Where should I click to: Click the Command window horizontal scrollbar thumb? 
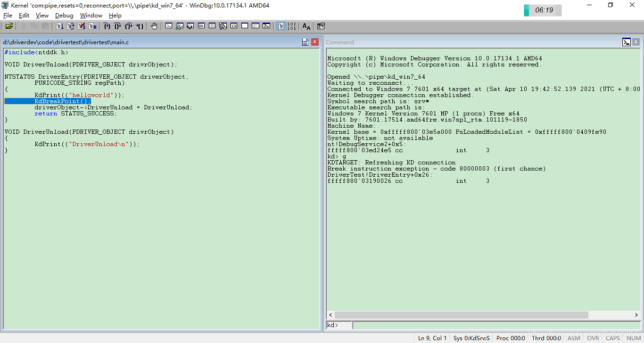461,315
